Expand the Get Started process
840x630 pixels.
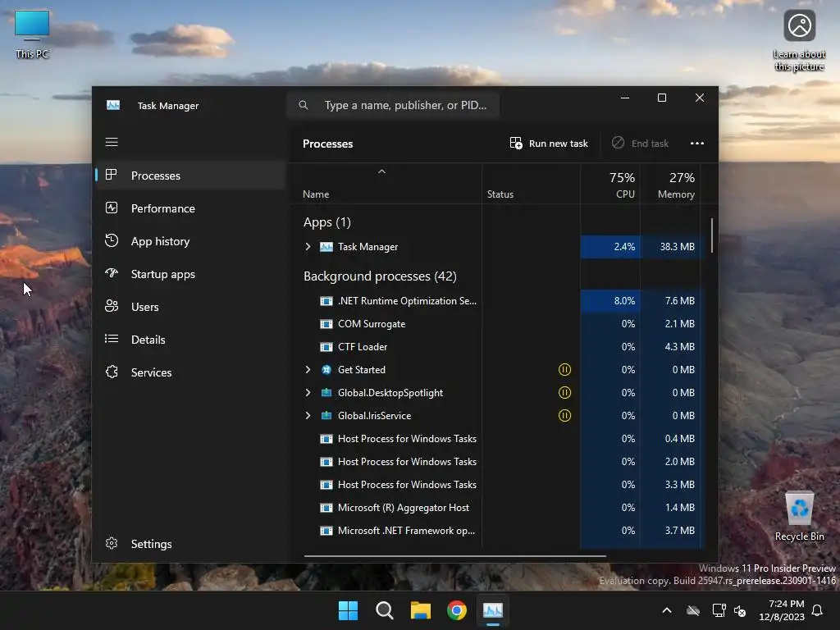[x=308, y=370]
